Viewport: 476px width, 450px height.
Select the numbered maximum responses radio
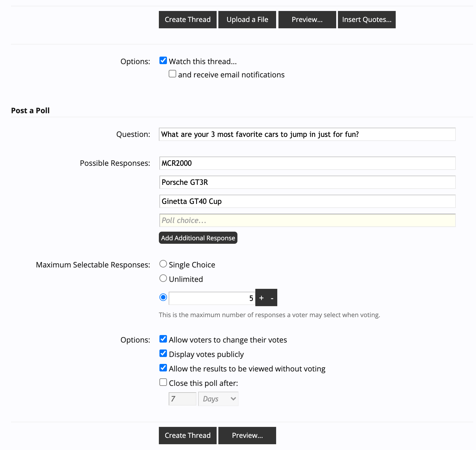point(163,297)
